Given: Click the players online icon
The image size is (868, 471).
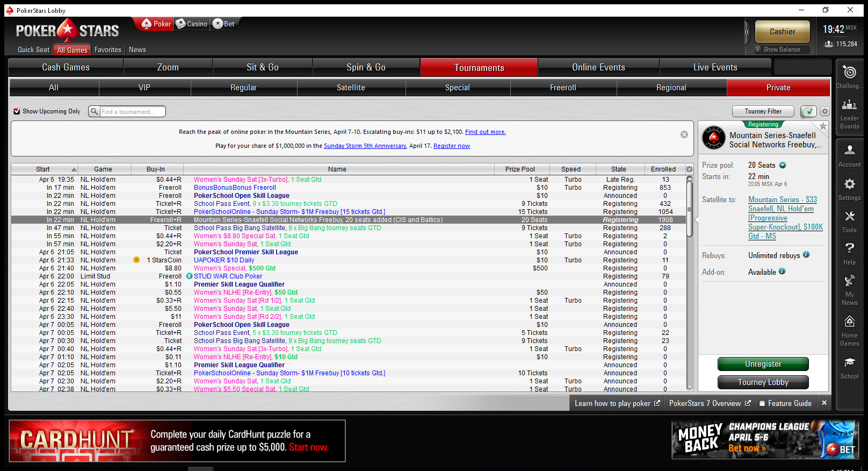Looking at the screenshot, I should coord(829,44).
